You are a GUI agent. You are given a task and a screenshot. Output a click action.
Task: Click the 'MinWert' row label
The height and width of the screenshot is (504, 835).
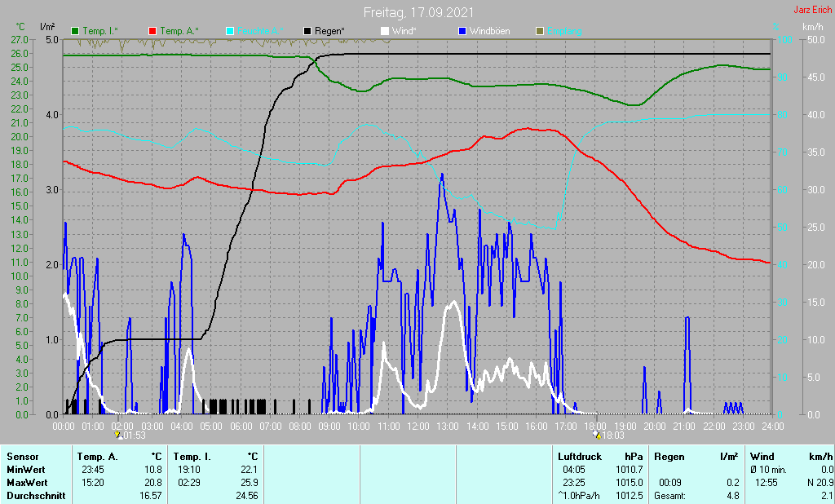[x=25, y=470]
